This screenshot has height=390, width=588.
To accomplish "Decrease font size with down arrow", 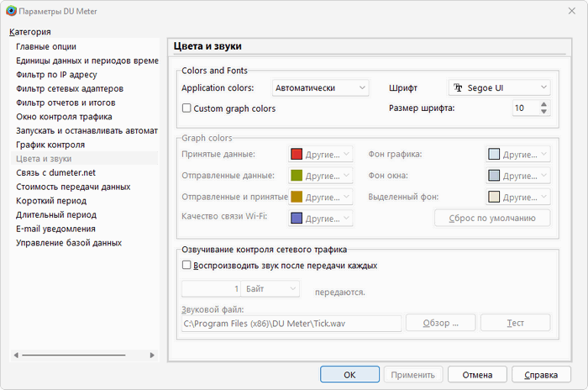I will [x=543, y=112].
